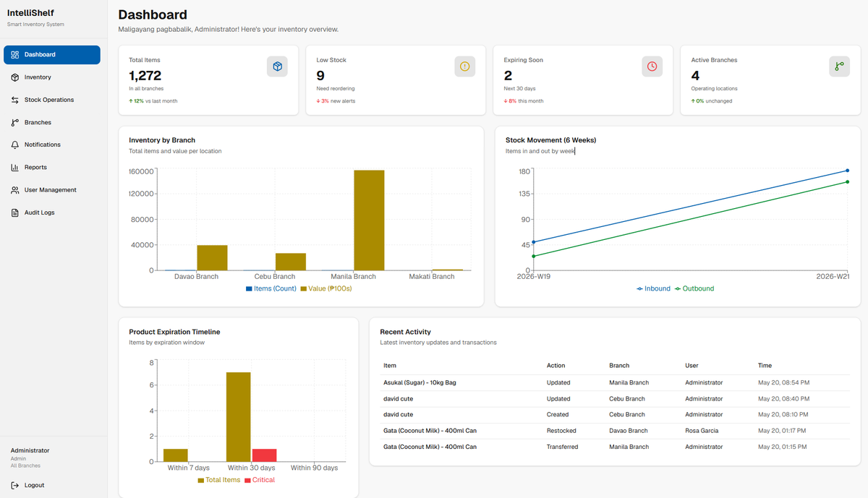
Task: Click the 'User' column header
Action: click(x=692, y=366)
